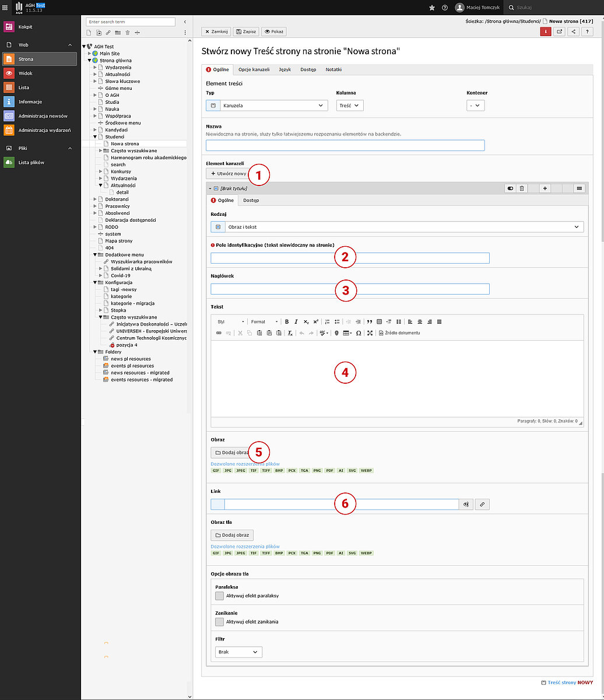
Task: Click Utwórz nowy to add carousel element
Action: 228,174
